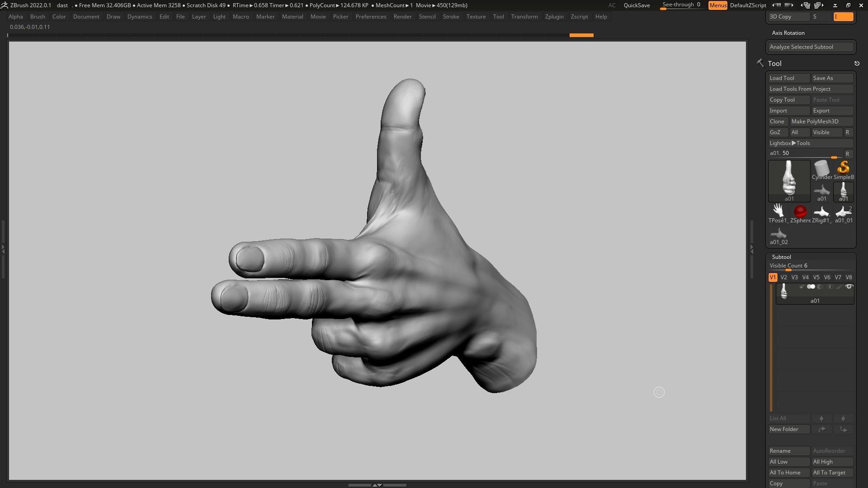Toggle the S button near 3D Copy
868x488 pixels.
click(821, 17)
